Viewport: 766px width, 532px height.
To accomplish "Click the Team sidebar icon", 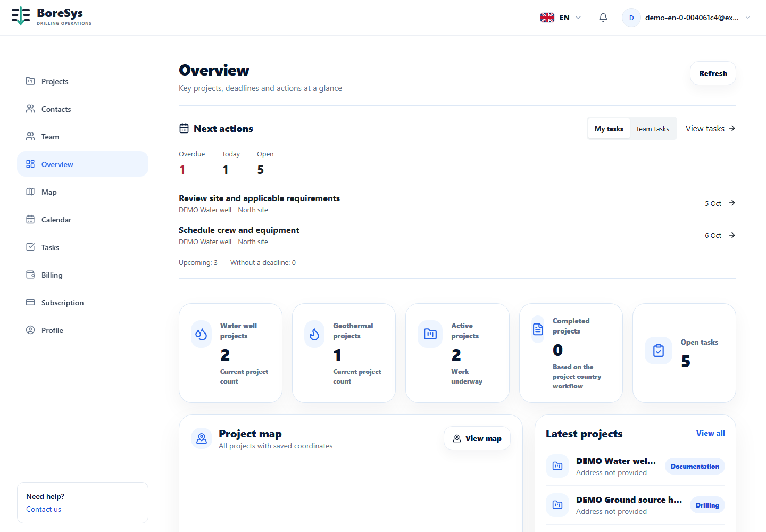I will [x=30, y=136].
